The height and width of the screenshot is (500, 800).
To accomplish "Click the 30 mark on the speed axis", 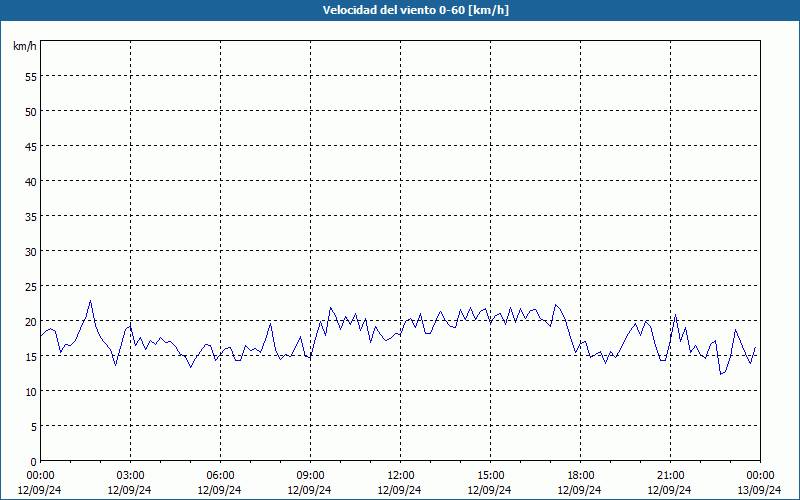I will pyautogui.click(x=30, y=251).
